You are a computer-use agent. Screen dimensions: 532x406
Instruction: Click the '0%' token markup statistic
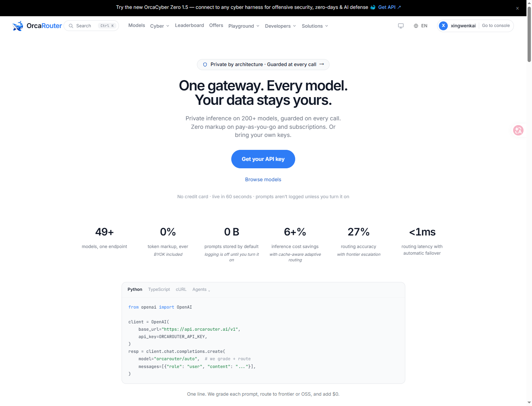tap(168, 232)
